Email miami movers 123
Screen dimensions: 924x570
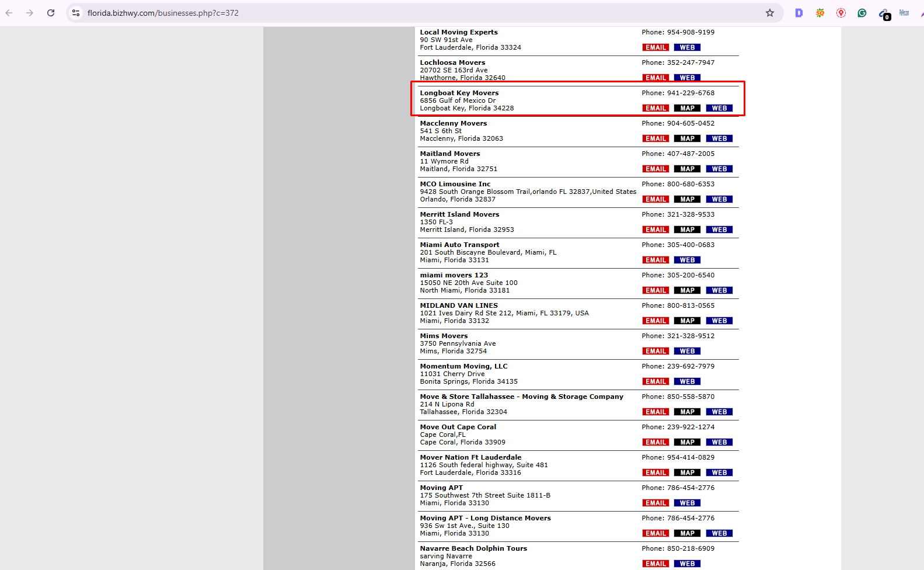point(655,291)
